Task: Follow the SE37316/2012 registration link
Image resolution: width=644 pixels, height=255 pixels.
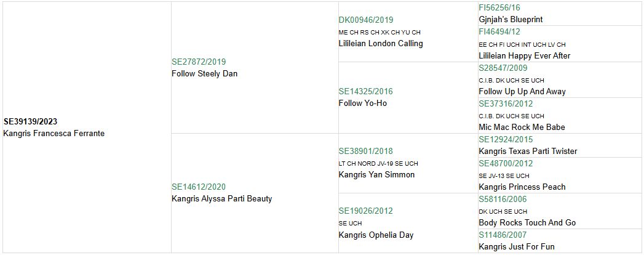Action: (x=506, y=103)
